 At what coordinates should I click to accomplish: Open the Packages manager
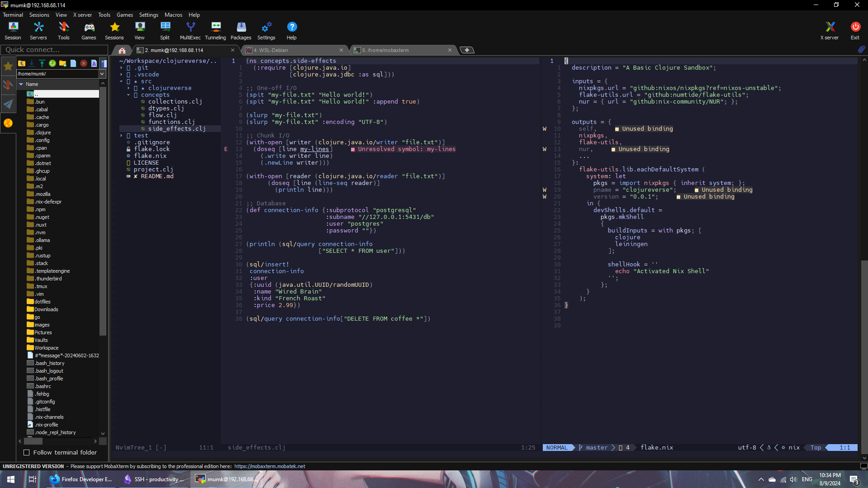[241, 30]
